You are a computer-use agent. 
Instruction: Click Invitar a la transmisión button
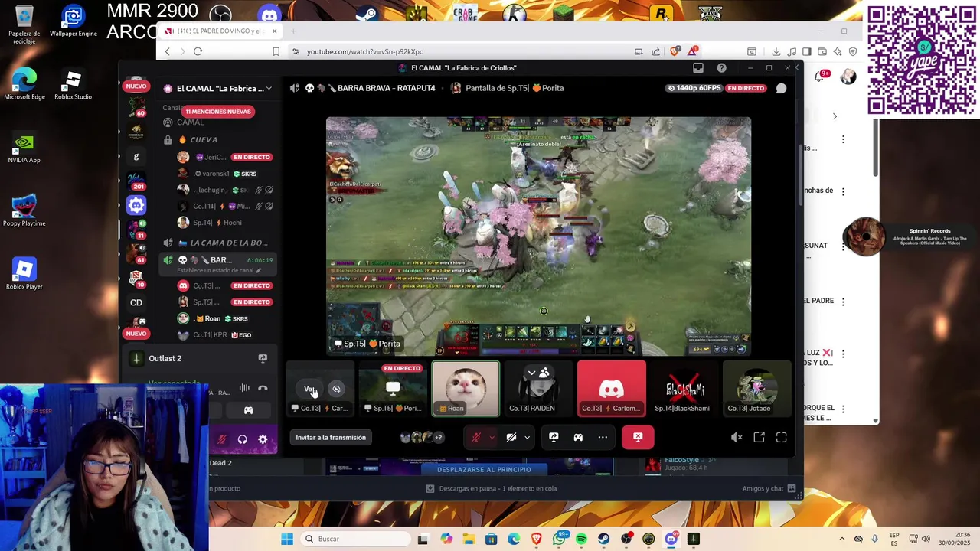[331, 438]
